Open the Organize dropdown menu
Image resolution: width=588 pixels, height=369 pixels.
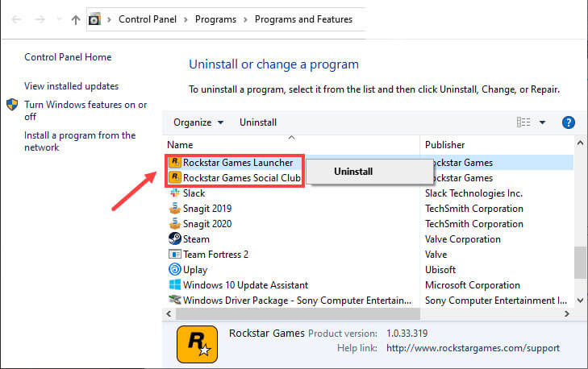(198, 122)
